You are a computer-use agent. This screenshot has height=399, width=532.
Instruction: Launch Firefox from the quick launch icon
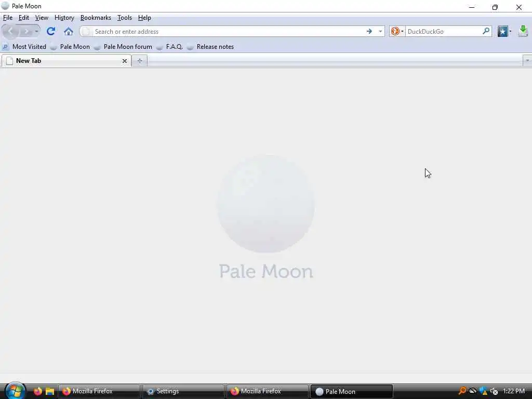(37, 391)
